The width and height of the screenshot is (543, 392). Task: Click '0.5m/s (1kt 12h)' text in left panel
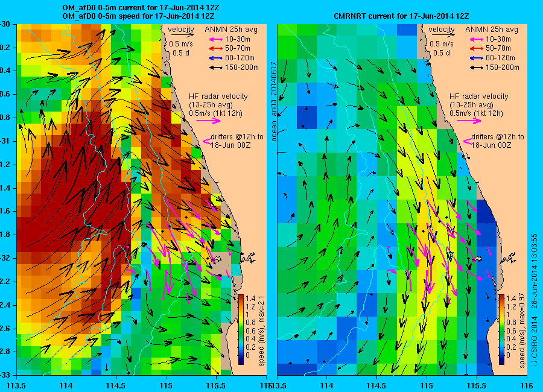pos(215,113)
